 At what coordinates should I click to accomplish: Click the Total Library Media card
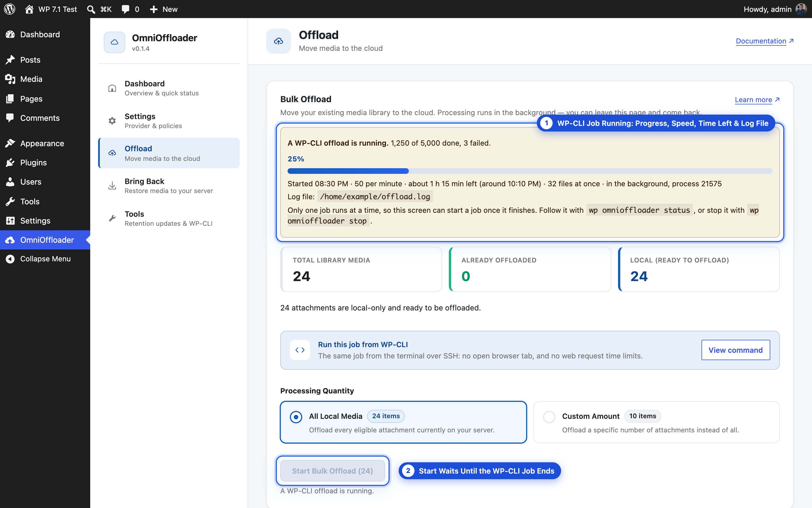[x=361, y=269]
